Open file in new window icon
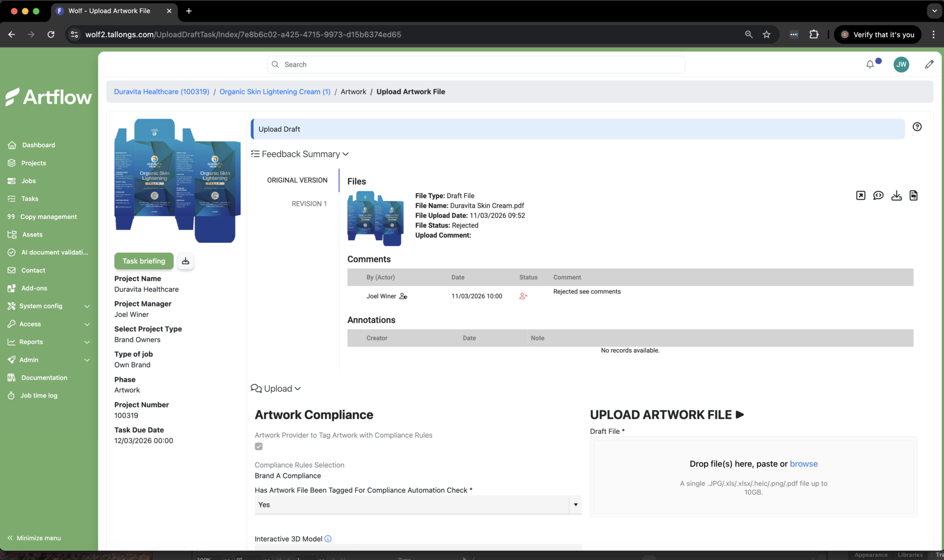This screenshot has height=560, width=944. tap(860, 196)
